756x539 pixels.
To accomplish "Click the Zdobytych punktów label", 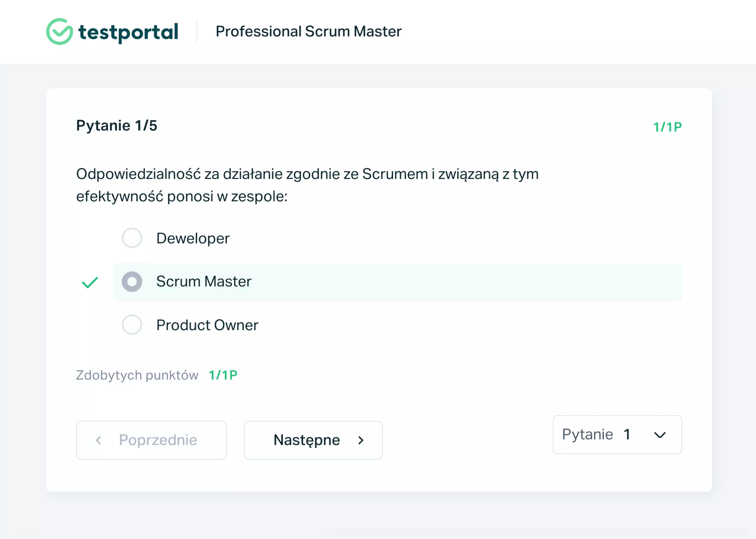I will [x=137, y=375].
